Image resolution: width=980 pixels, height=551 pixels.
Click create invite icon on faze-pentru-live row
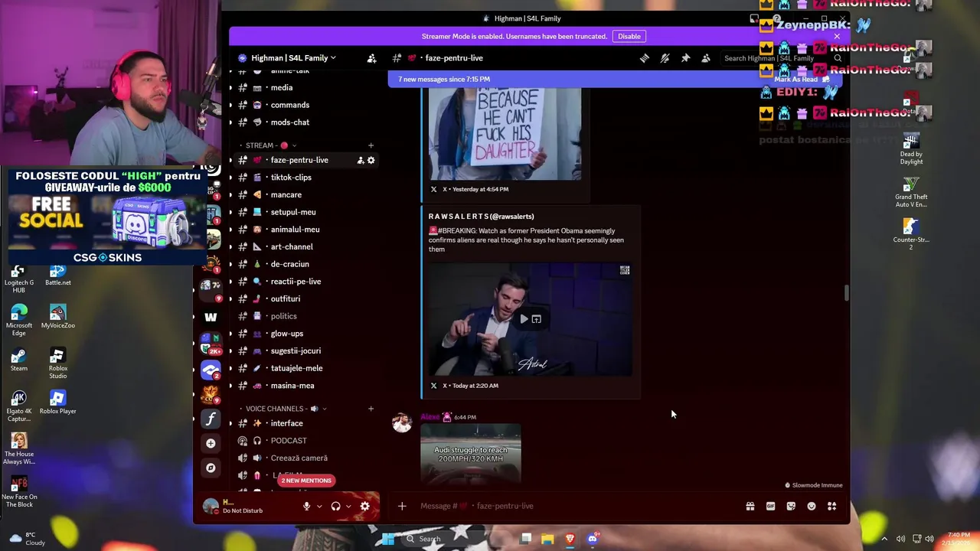pos(360,160)
